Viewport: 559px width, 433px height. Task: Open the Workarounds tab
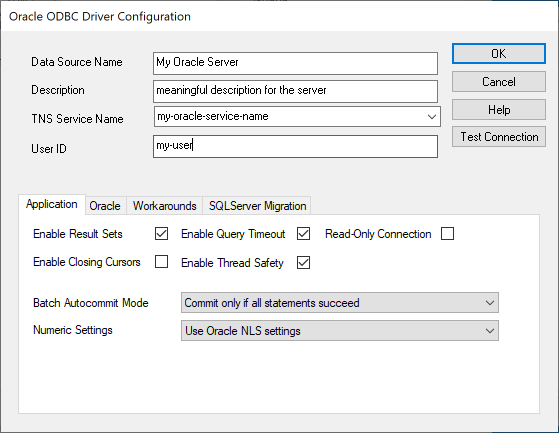(x=165, y=206)
